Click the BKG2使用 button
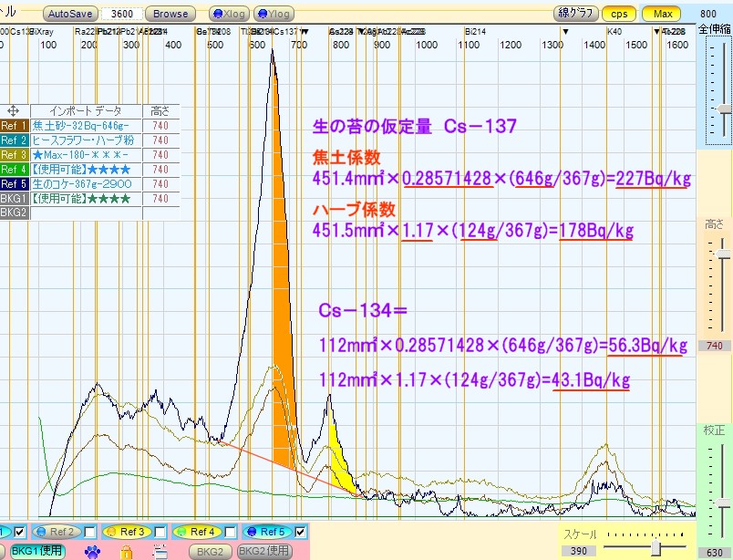733x560 pixels. coord(264,551)
